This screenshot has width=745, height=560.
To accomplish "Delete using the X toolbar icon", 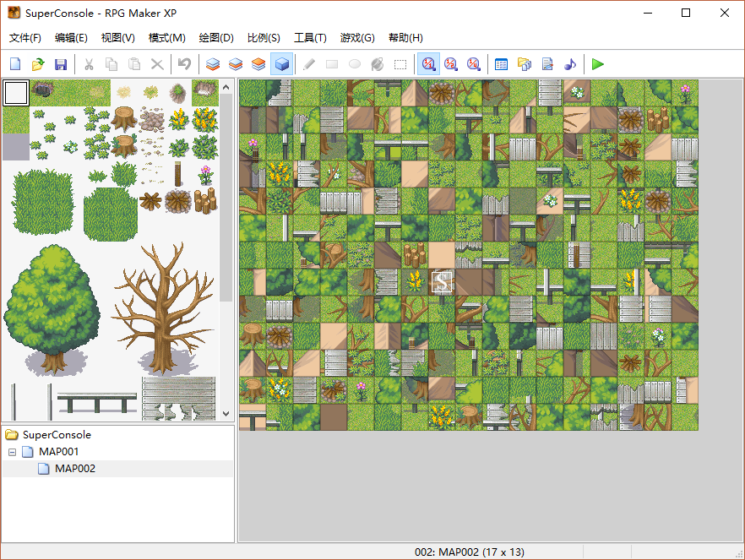I will coord(157,64).
